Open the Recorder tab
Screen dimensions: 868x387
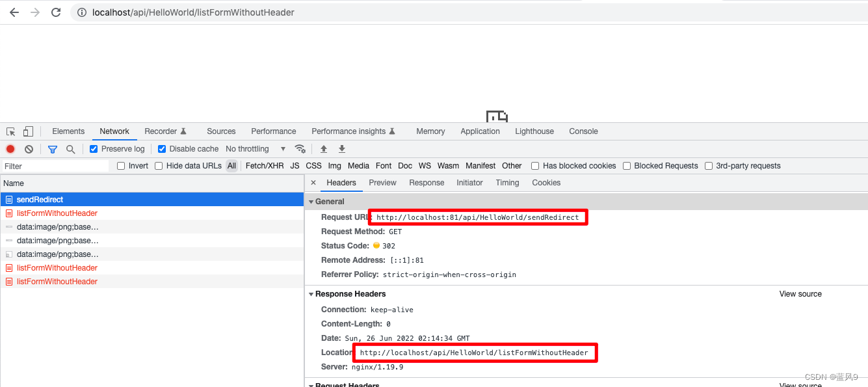point(165,131)
